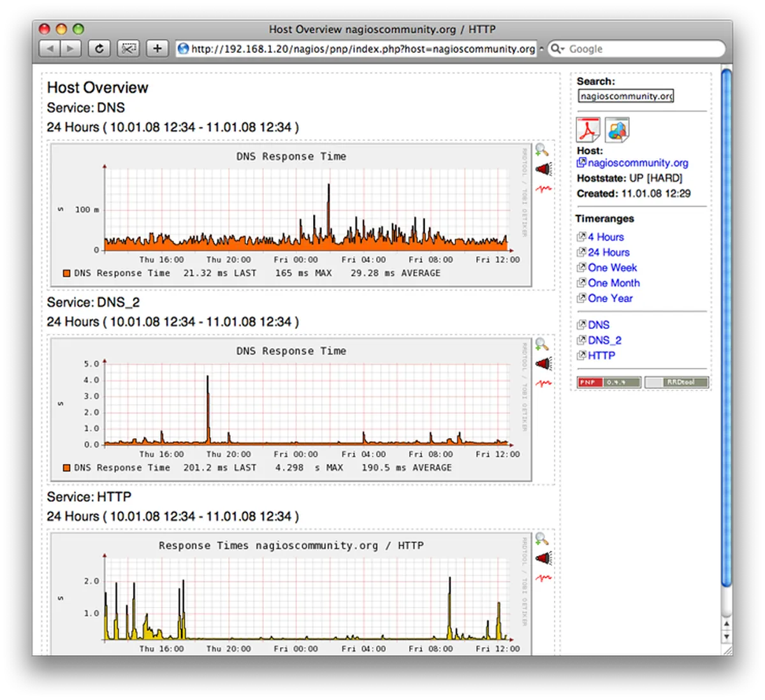Click "Hoststate: UP [HARD]" text
The image size is (765, 700).
click(x=629, y=179)
